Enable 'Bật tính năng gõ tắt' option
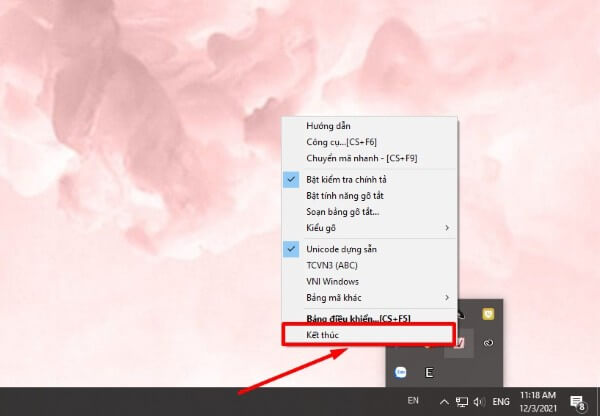The image size is (600, 416). [346, 194]
